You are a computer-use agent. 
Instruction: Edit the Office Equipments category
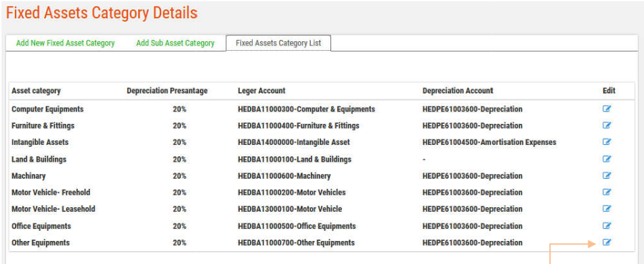point(607,226)
